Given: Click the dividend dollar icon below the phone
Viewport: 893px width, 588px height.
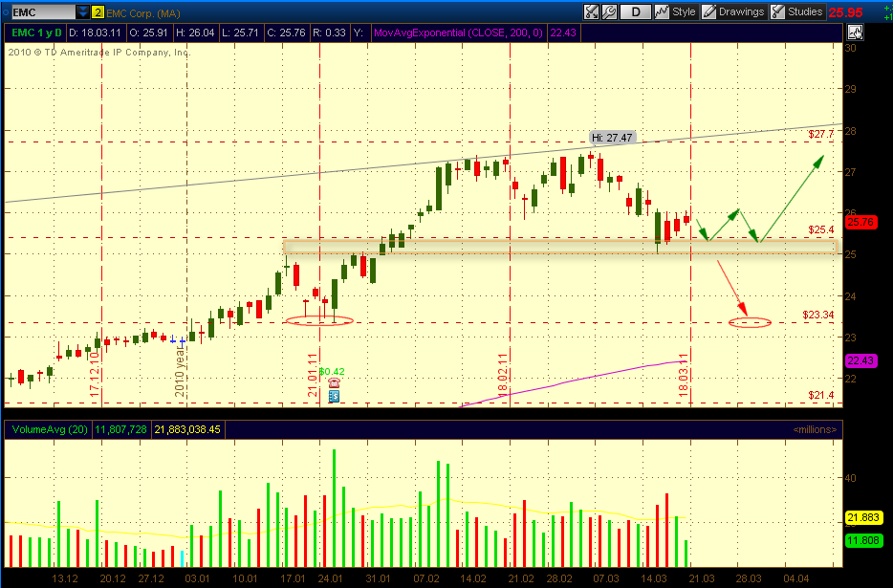Looking at the screenshot, I should (x=334, y=396).
